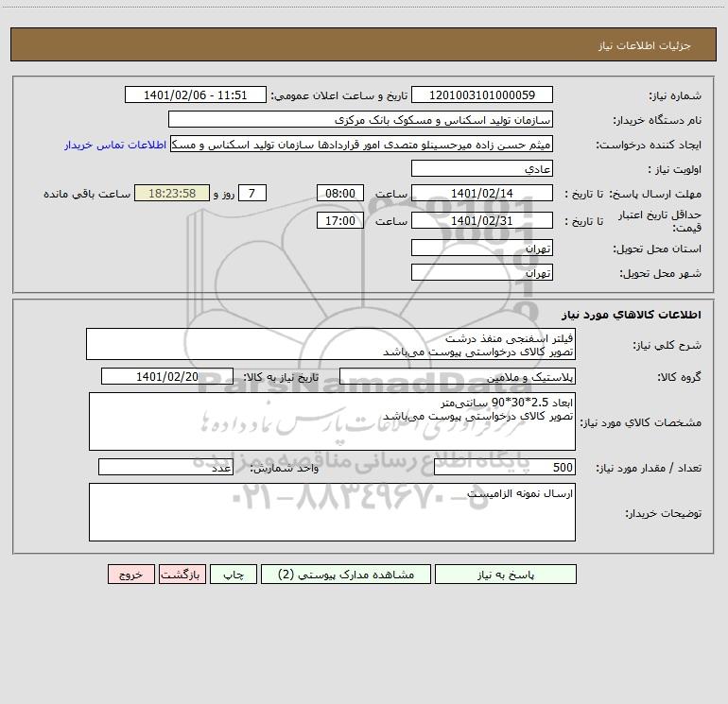
Task: Click the label توضیحات خریدار
Action: (663, 513)
